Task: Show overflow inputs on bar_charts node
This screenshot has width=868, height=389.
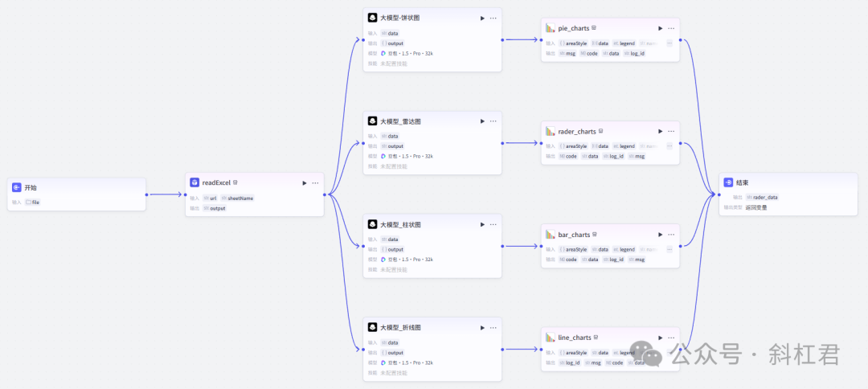Action: point(669,249)
